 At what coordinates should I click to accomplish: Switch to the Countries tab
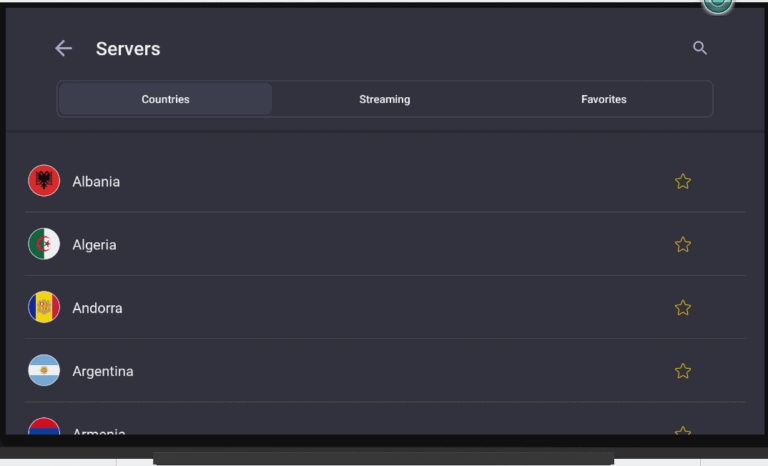pos(166,99)
